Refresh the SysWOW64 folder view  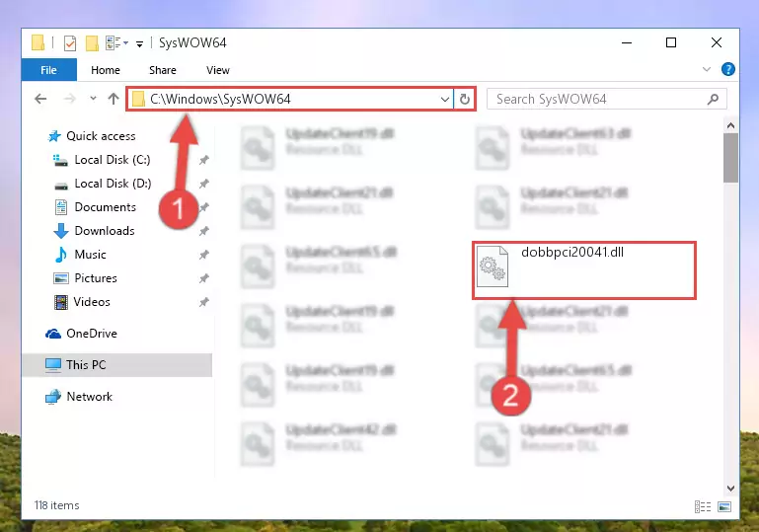coord(464,100)
